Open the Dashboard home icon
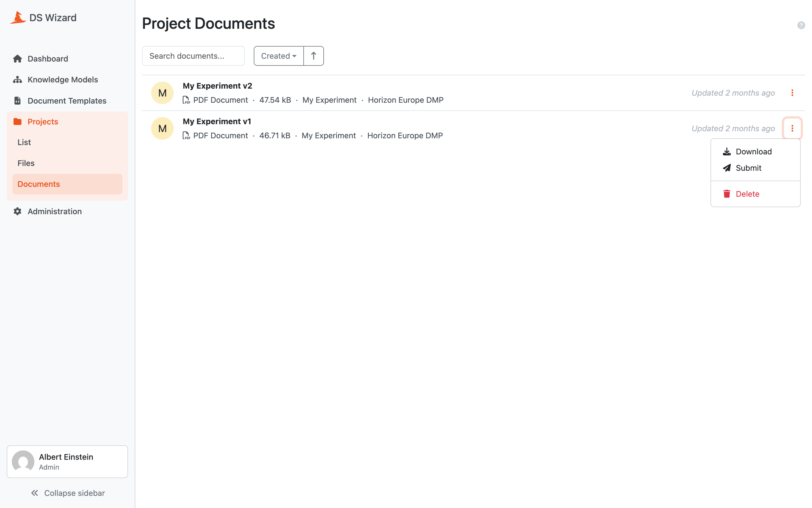Screen dimensions: 812x508 coord(17,59)
